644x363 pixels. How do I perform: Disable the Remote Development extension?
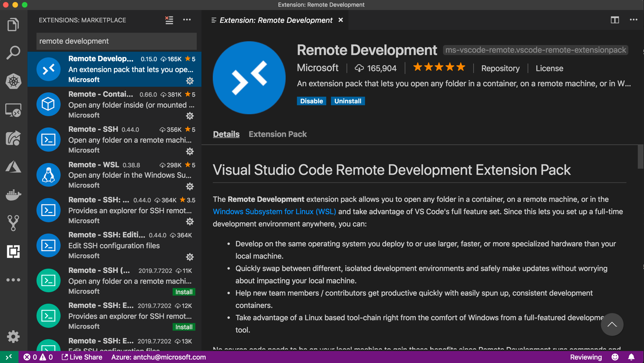point(312,101)
